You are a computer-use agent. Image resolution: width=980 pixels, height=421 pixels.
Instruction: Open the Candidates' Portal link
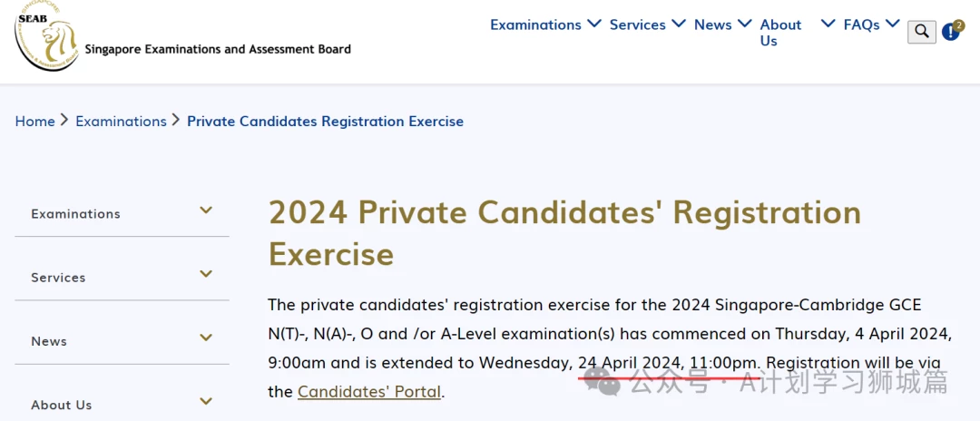[x=369, y=392]
